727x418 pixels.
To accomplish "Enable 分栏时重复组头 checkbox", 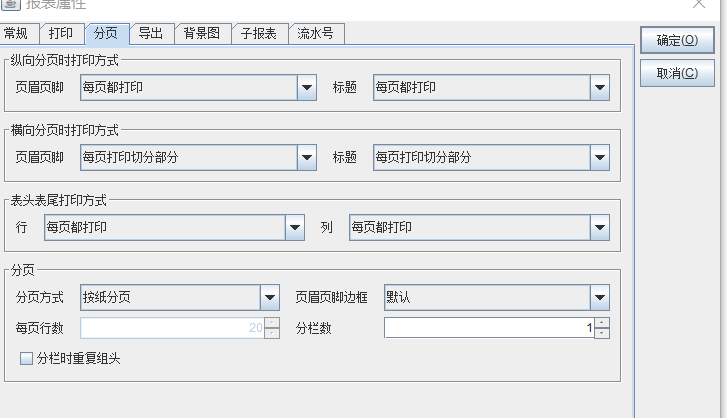I will 26,358.
